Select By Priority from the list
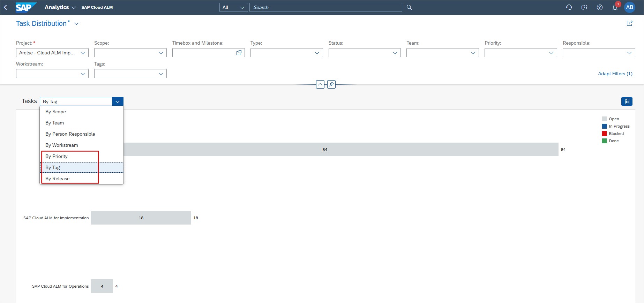Image resolution: width=644 pixels, height=303 pixels. [x=57, y=156]
